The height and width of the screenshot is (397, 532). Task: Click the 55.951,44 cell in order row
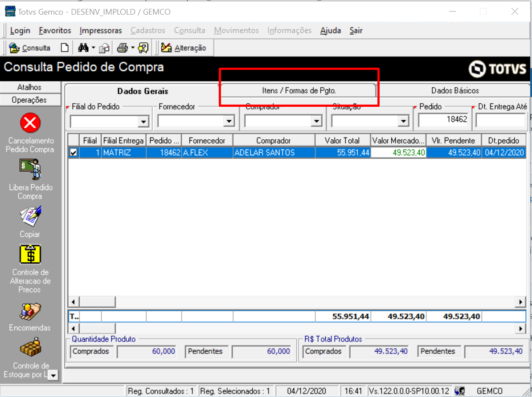(x=342, y=153)
